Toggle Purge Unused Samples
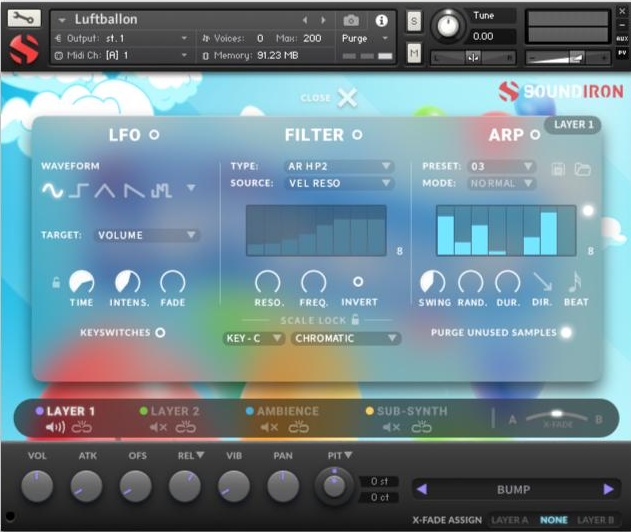631x532 pixels. [566, 332]
